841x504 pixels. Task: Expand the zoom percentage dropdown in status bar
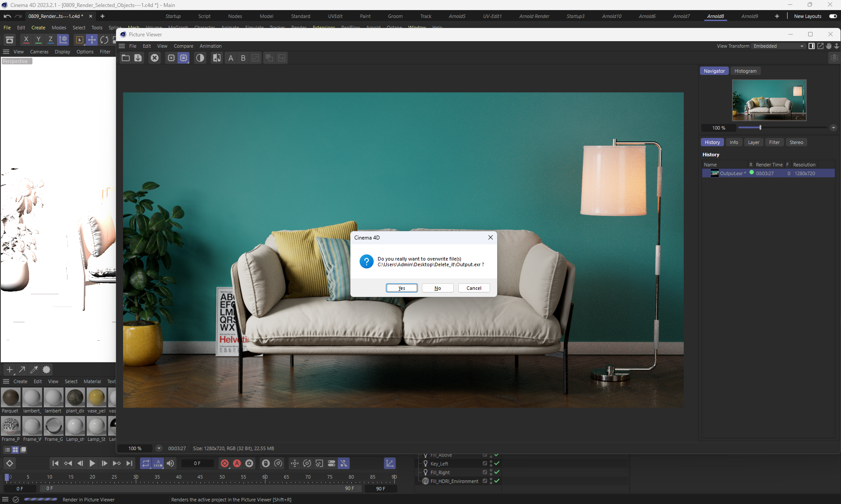pos(159,448)
